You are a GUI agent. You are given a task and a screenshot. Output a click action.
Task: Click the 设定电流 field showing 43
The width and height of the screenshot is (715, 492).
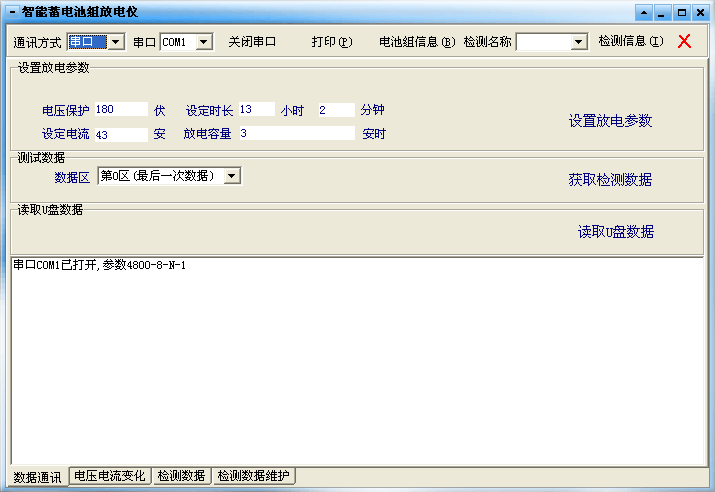point(121,135)
